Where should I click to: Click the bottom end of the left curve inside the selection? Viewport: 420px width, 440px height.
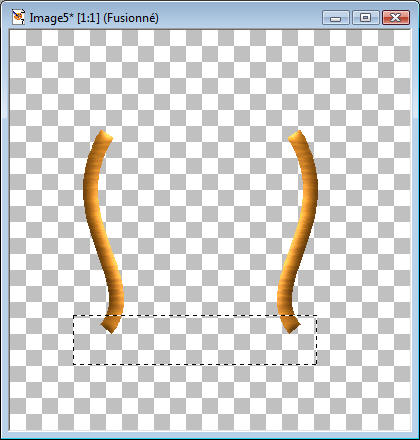(112, 324)
